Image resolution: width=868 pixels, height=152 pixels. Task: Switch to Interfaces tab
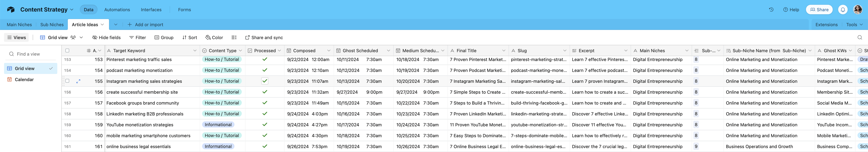coord(151,10)
